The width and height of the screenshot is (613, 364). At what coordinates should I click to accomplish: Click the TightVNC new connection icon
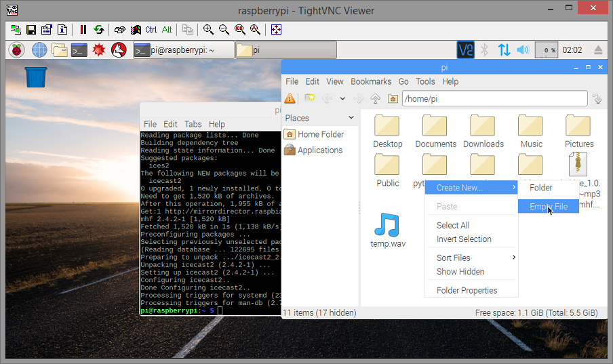click(16, 30)
